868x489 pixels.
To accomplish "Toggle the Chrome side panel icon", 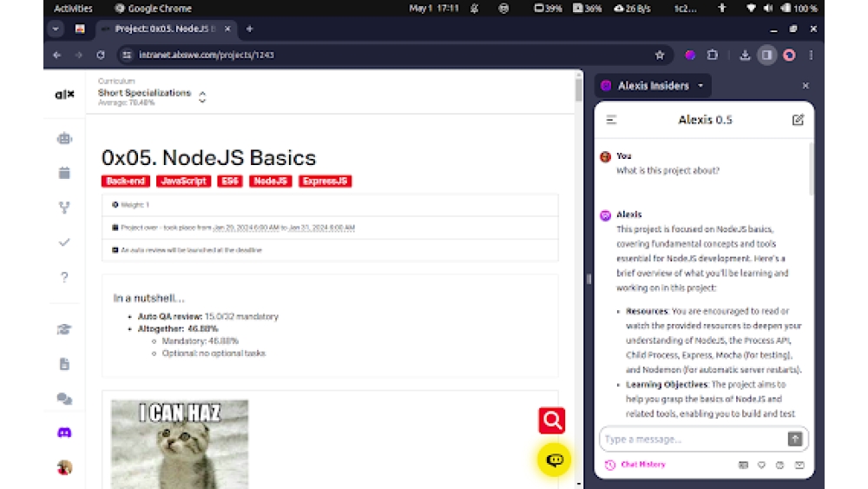I will [x=766, y=55].
